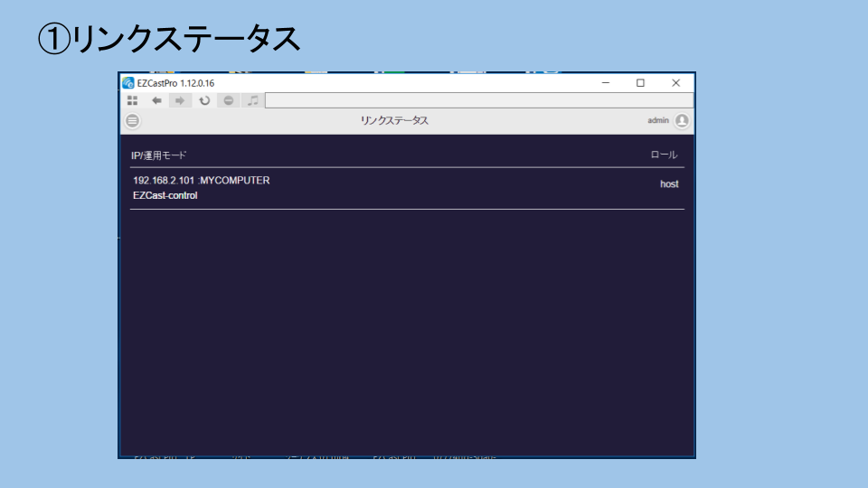The image size is (868, 488).
Task: Click the IP/運用モード column header
Action: pos(159,155)
